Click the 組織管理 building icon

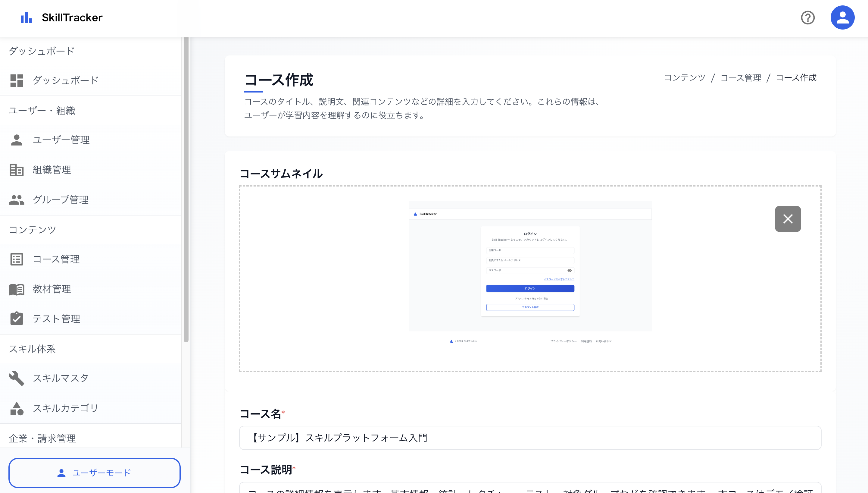coord(17,170)
